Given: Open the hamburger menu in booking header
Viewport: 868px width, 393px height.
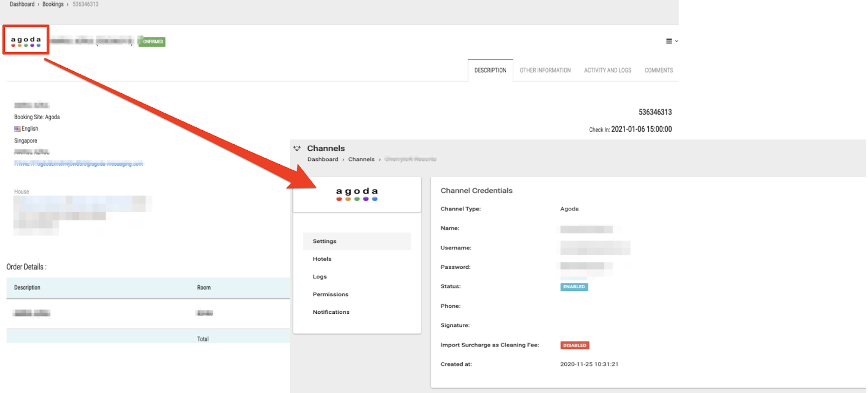Looking at the screenshot, I should (x=672, y=41).
